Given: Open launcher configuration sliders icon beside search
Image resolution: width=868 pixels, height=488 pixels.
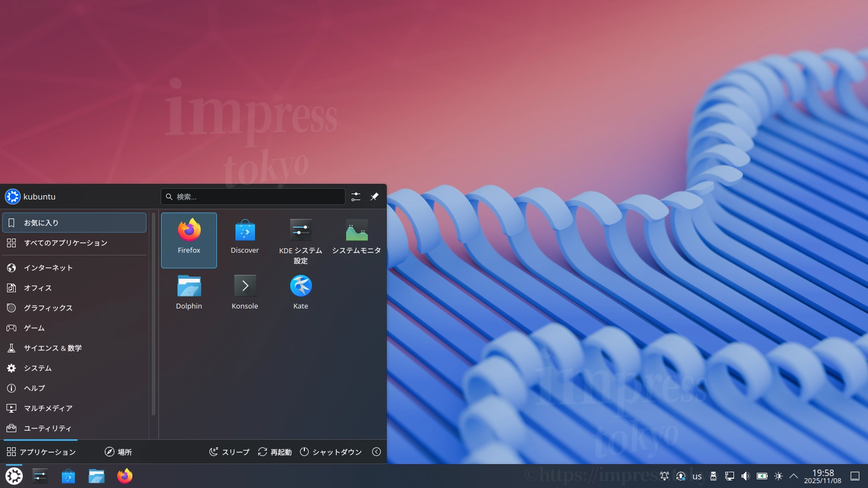Looking at the screenshot, I should click(356, 197).
